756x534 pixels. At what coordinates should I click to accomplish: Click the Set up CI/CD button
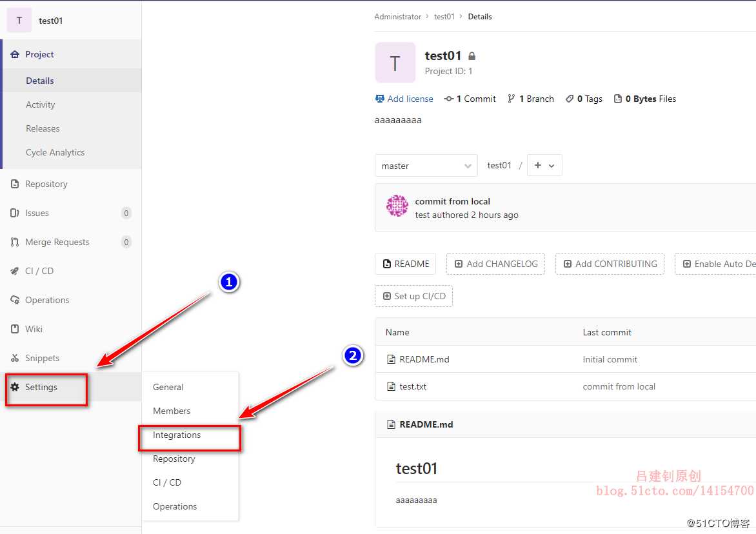coord(413,296)
